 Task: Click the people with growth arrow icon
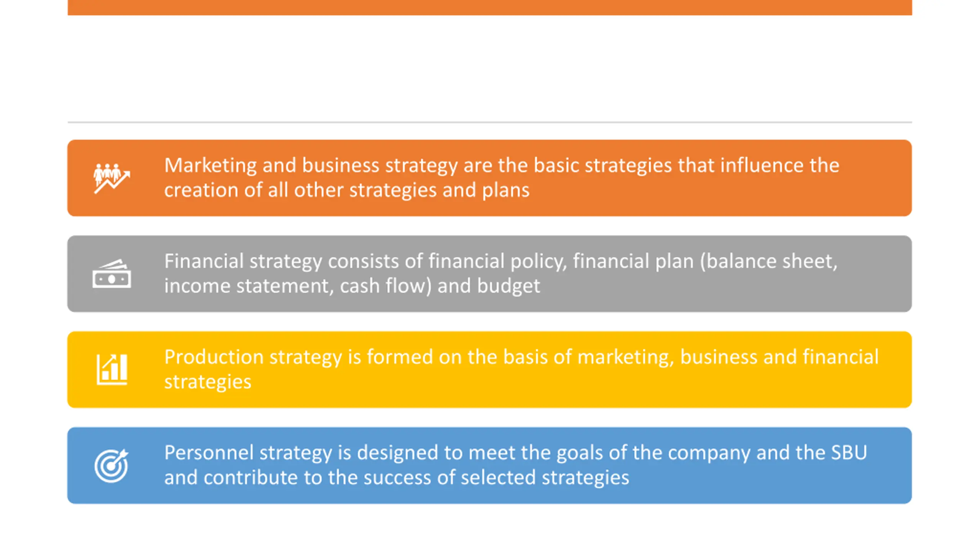click(112, 178)
